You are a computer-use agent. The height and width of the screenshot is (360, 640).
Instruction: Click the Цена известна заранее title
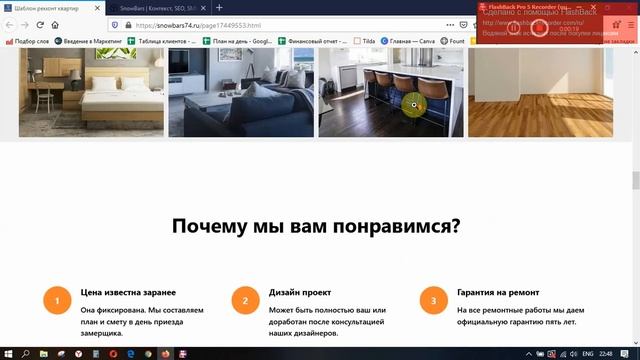(x=128, y=292)
